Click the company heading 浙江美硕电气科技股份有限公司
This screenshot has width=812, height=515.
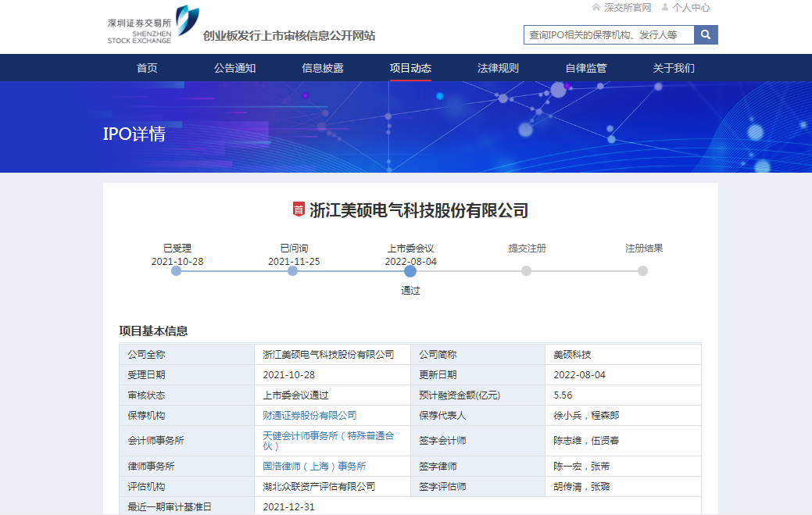coord(419,210)
